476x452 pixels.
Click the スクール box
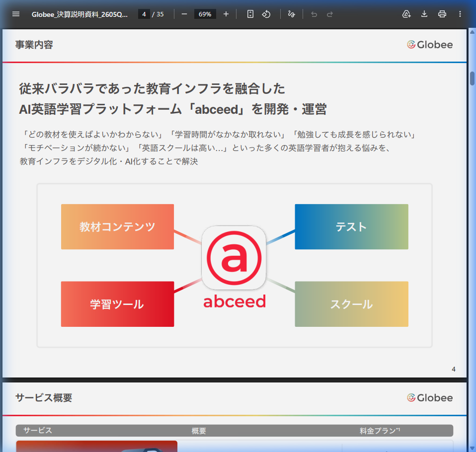[351, 304]
